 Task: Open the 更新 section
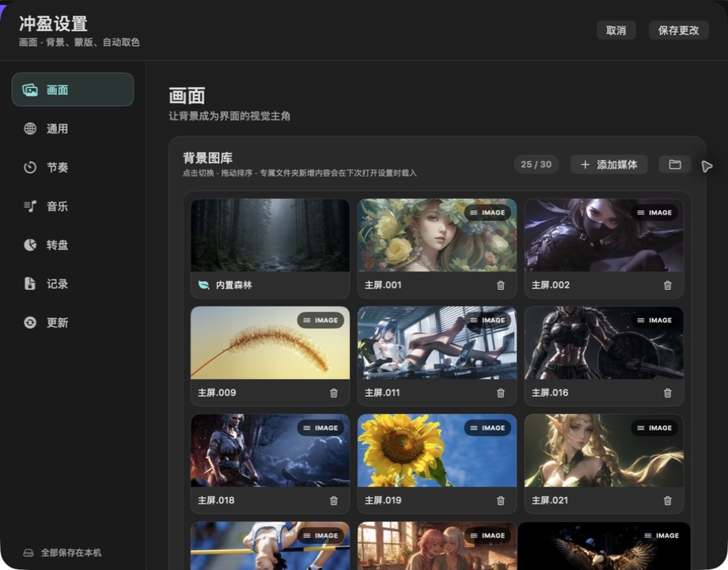pyautogui.click(x=73, y=322)
